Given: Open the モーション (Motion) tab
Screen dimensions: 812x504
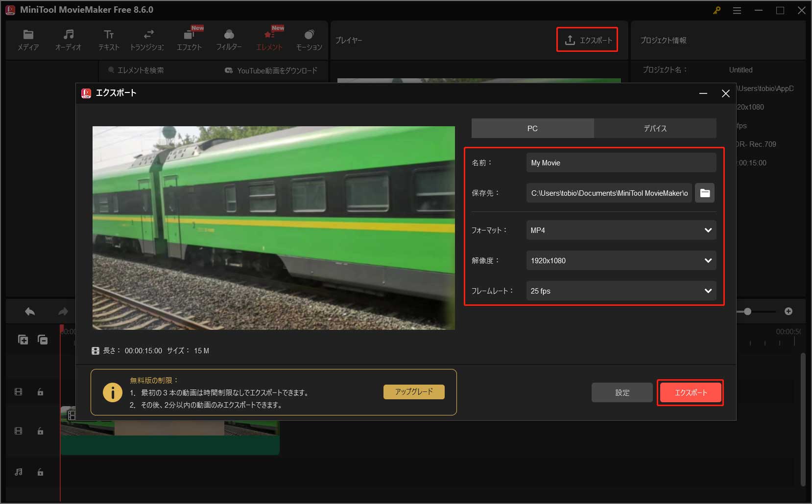Looking at the screenshot, I should [x=309, y=40].
